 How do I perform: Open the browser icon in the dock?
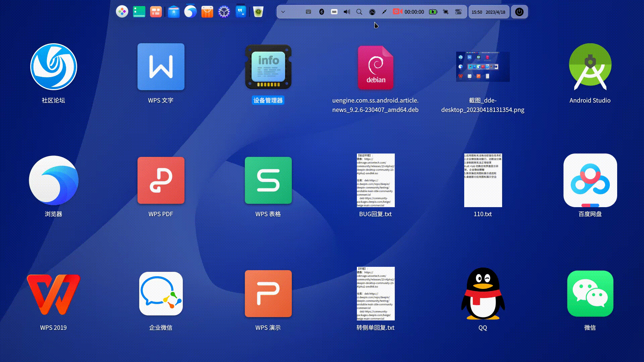tap(190, 12)
